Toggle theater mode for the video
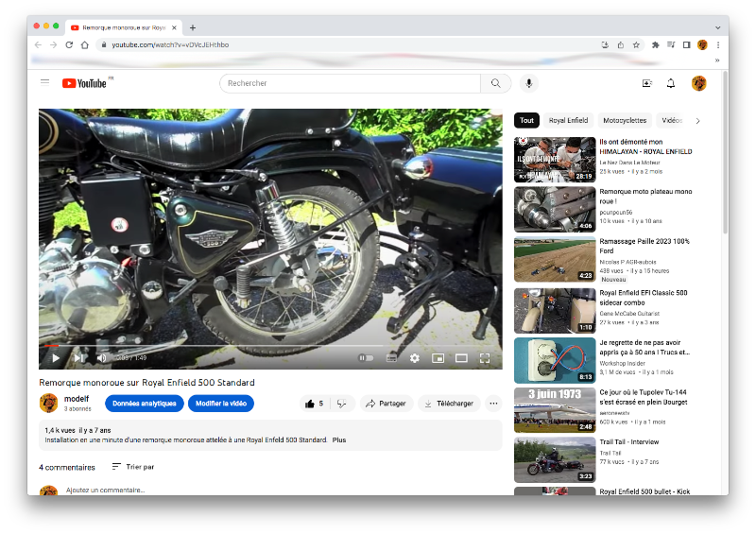 (461, 358)
